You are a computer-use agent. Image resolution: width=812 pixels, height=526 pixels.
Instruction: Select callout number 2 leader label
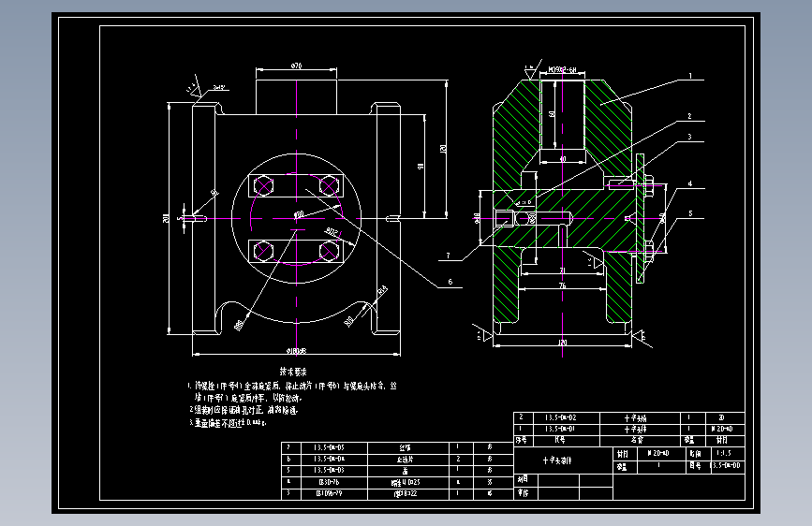tap(689, 116)
